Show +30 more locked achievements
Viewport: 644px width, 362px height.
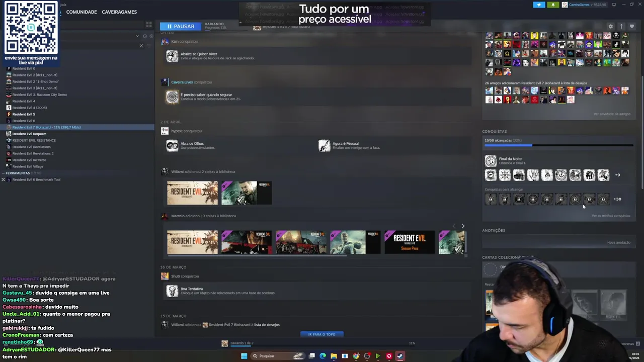pyautogui.click(x=617, y=199)
